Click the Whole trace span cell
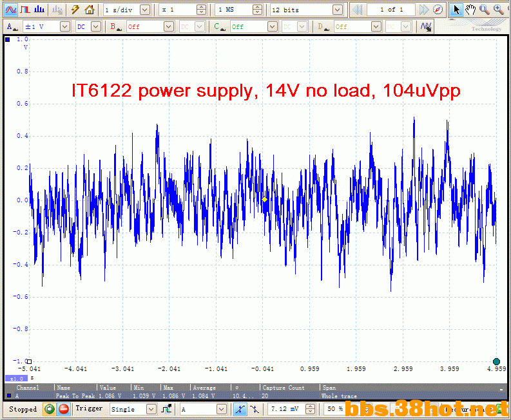511x420 pixels. click(x=339, y=396)
